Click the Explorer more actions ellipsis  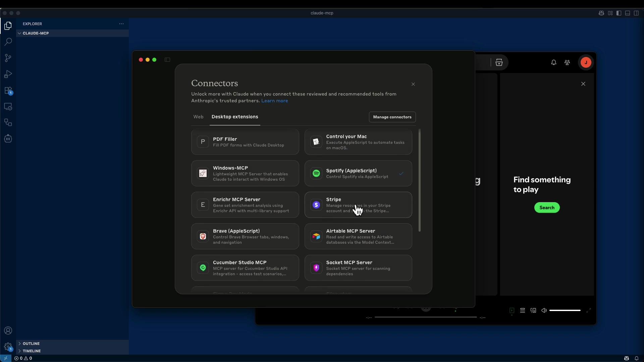[121, 24]
